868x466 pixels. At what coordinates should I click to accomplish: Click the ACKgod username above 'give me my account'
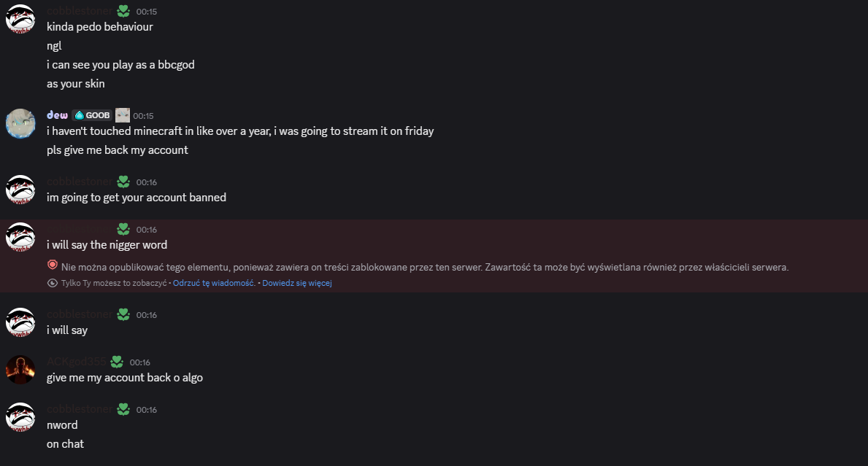[x=77, y=362]
